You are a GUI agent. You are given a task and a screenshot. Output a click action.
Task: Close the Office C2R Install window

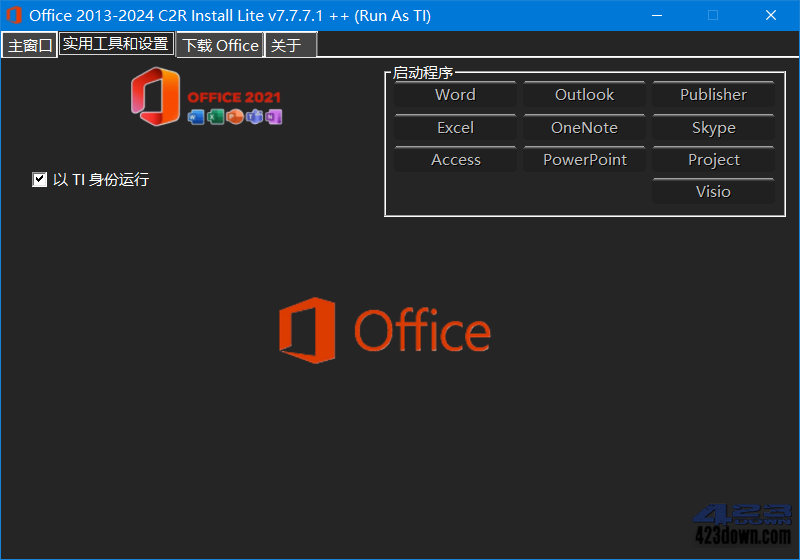point(771,15)
